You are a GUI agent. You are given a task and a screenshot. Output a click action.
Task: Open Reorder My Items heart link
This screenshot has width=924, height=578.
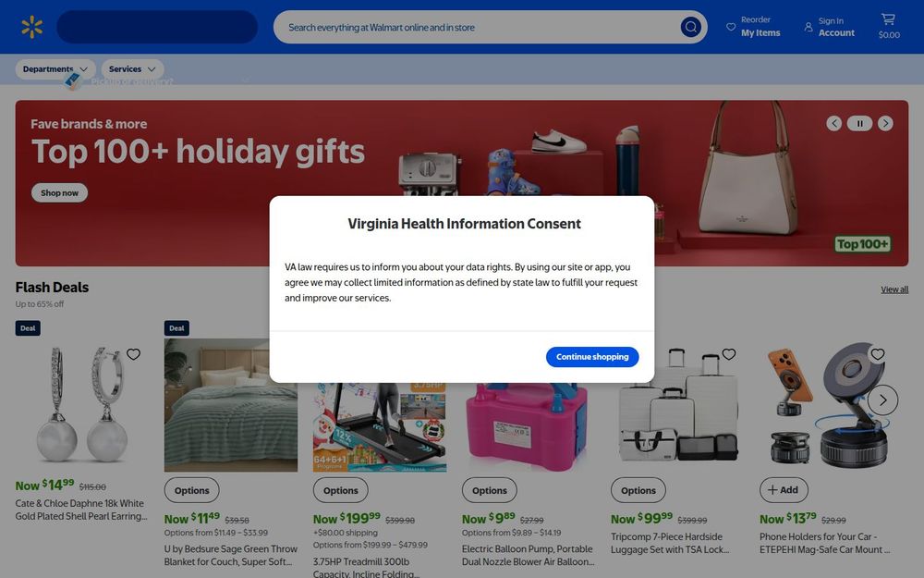[x=753, y=27]
